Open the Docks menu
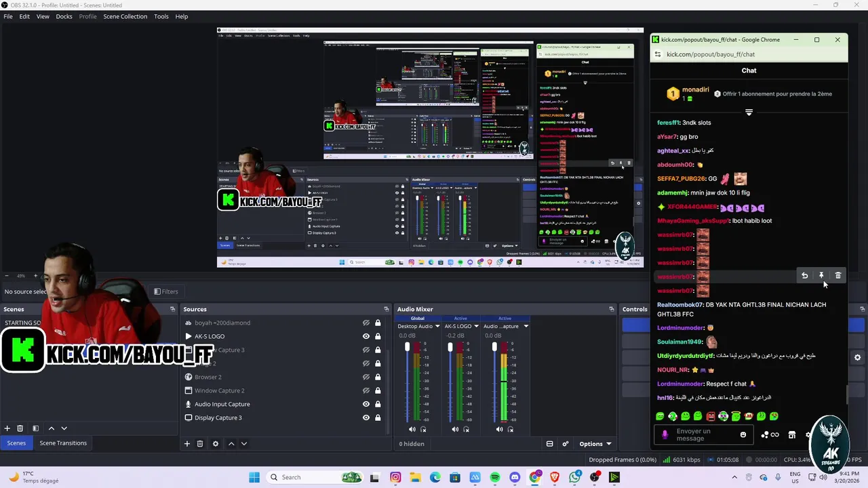This screenshot has width=868, height=488. (64, 16)
